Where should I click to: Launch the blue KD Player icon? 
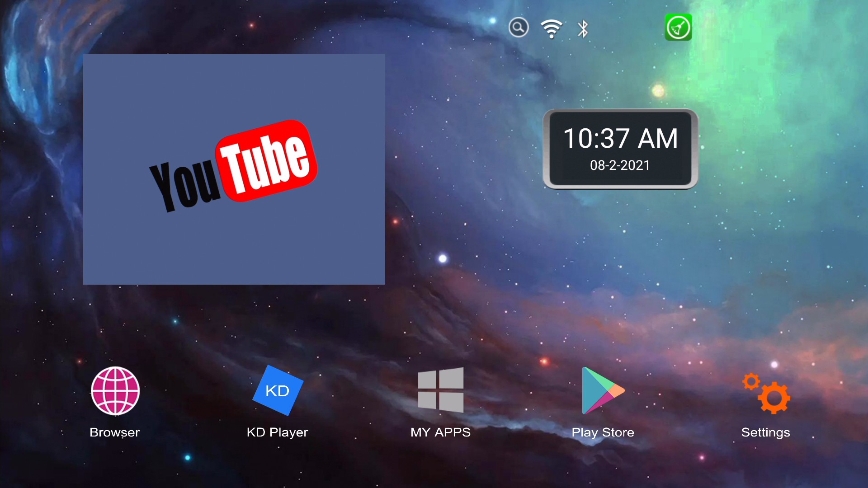click(278, 391)
